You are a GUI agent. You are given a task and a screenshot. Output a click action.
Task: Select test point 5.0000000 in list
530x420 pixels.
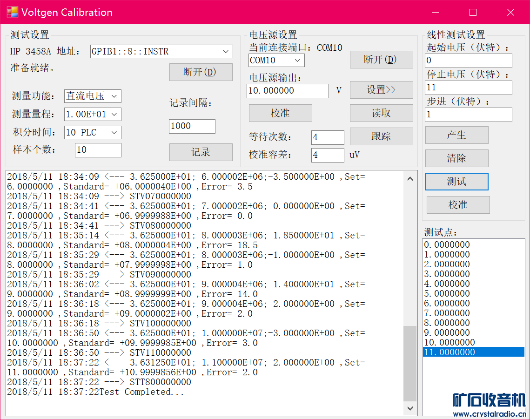(447, 294)
